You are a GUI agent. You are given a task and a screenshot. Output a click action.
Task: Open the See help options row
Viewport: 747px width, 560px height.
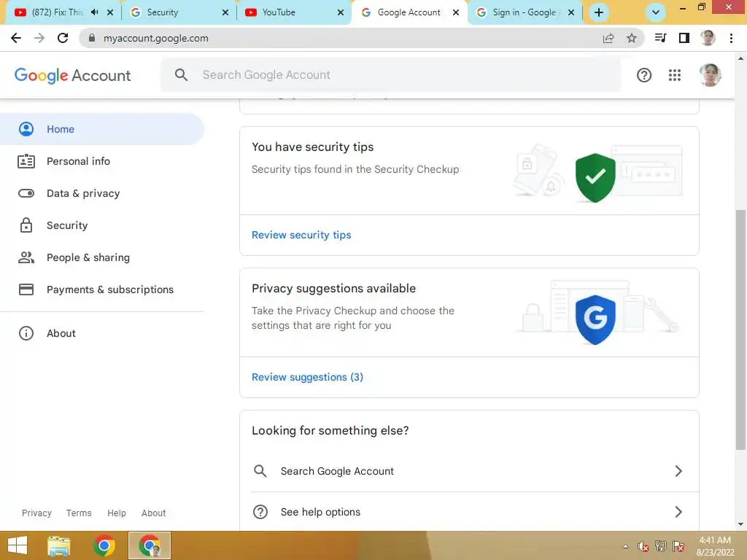469,512
